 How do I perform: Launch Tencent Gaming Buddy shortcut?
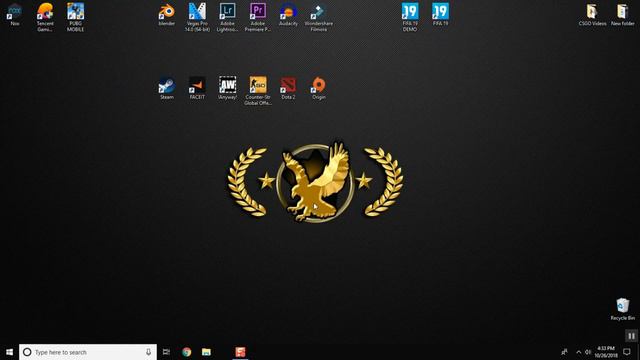pos(45,17)
